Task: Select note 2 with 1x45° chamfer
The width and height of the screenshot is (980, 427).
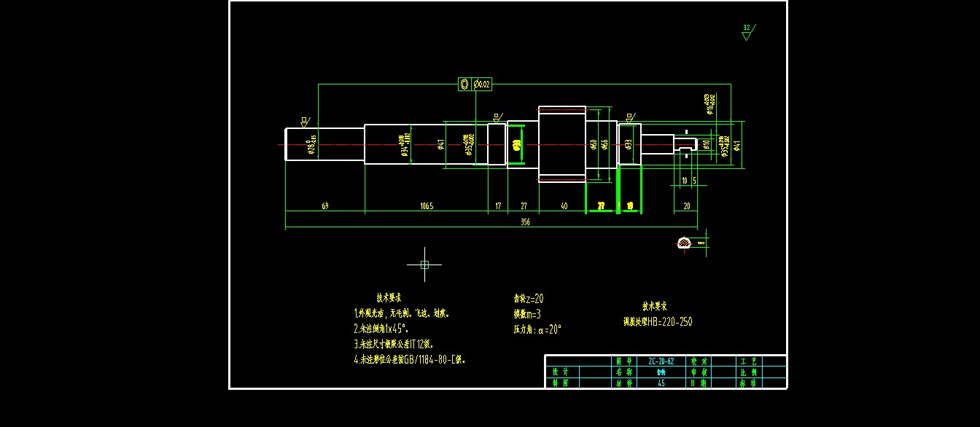Action: pyautogui.click(x=381, y=329)
